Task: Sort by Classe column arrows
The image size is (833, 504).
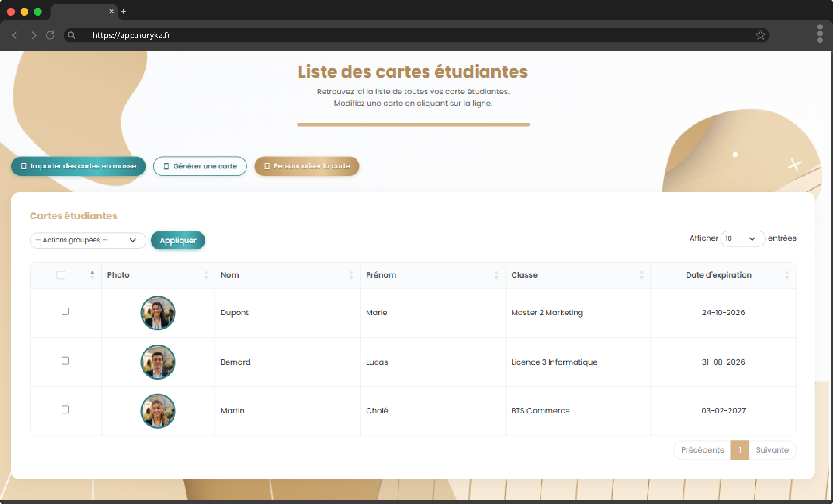Action: (x=642, y=275)
